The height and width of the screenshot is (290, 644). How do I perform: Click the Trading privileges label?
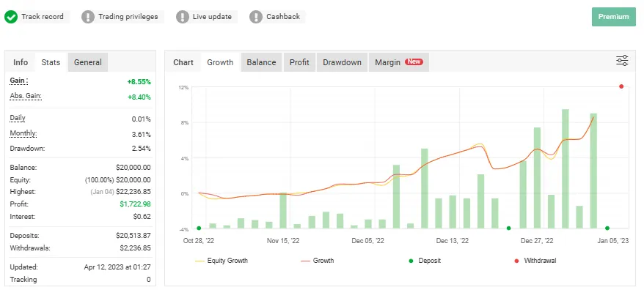click(128, 17)
